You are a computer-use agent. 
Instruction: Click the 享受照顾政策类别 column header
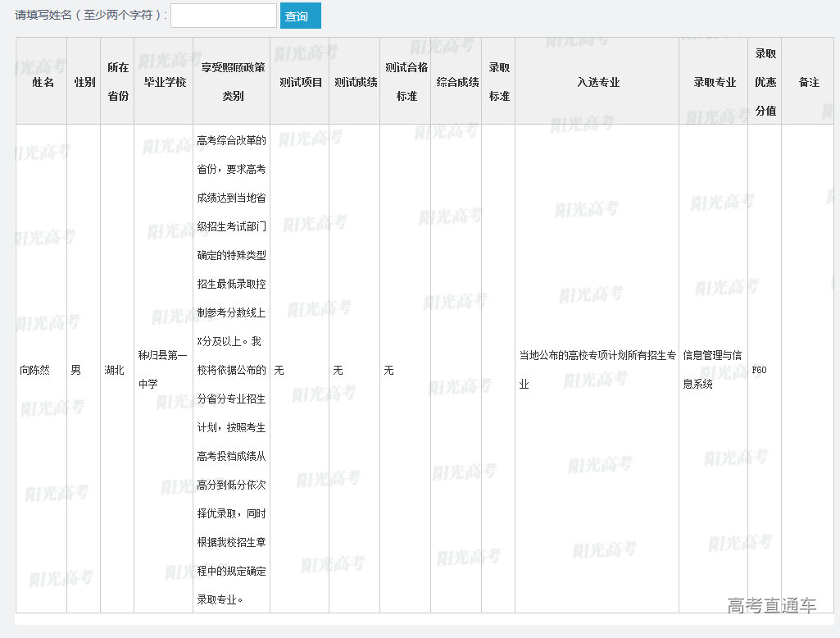233,82
